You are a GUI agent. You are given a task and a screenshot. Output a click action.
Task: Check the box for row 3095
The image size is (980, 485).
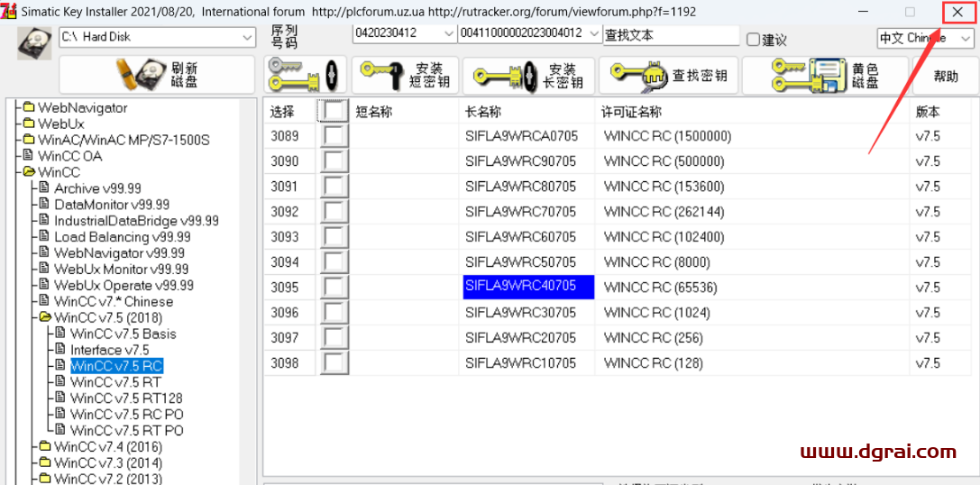pos(334,288)
